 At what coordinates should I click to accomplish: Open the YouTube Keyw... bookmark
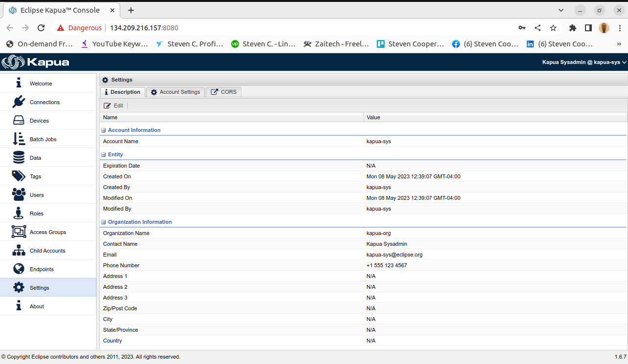pos(114,44)
